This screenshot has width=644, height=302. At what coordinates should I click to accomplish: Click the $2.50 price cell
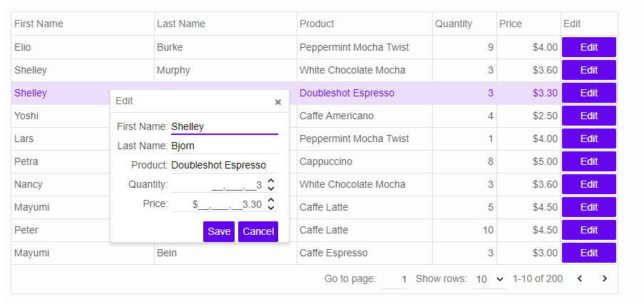(528, 116)
